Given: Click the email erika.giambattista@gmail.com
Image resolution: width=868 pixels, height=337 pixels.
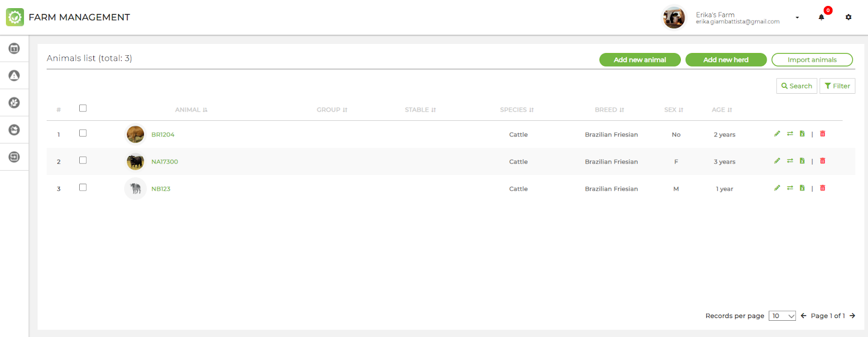Looking at the screenshot, I should pyautogui.click(x=738, y=22).
